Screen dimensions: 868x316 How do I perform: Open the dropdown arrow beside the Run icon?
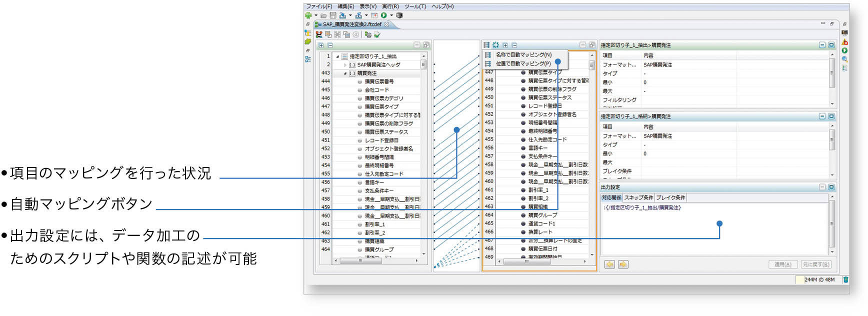[391, 15]
